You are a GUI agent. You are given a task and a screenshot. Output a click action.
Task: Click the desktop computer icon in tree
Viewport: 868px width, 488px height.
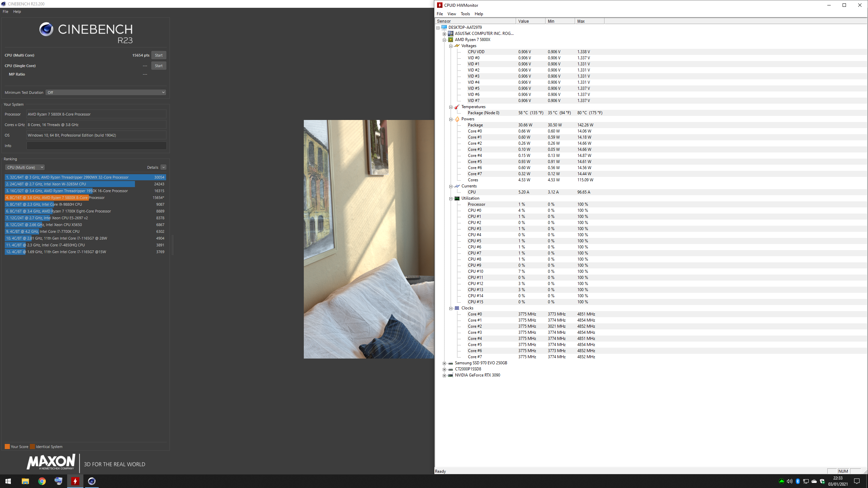point(444,27)
